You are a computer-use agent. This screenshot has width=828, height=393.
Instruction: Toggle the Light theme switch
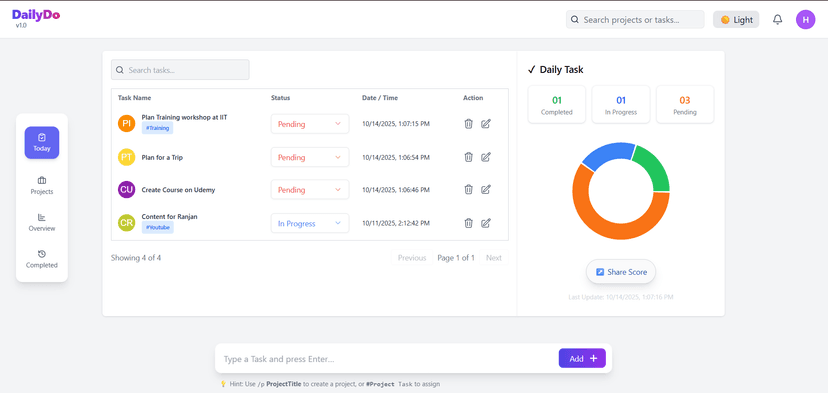coord(736,20)
